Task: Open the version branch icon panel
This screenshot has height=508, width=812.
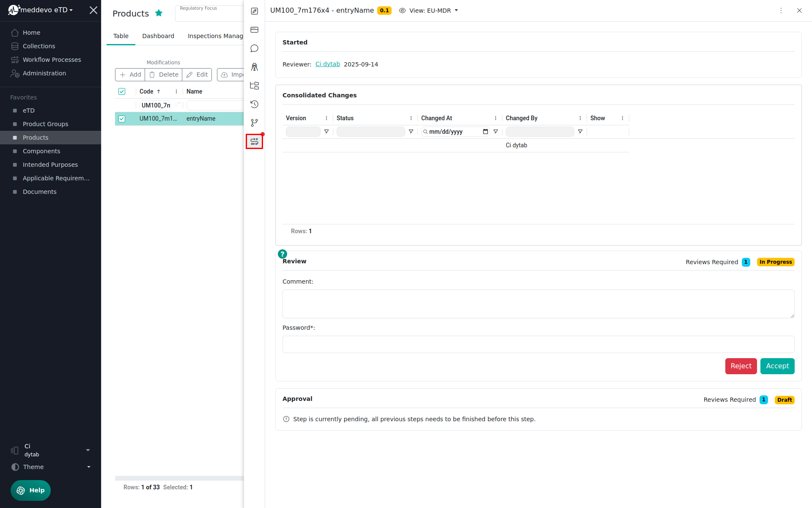Action: (254, 123)
